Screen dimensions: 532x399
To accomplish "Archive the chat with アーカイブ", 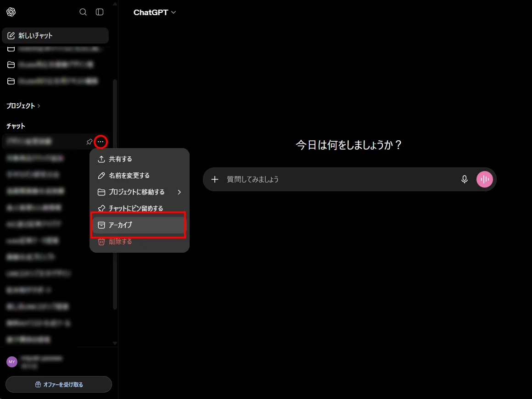I will (x=139, y=225).
